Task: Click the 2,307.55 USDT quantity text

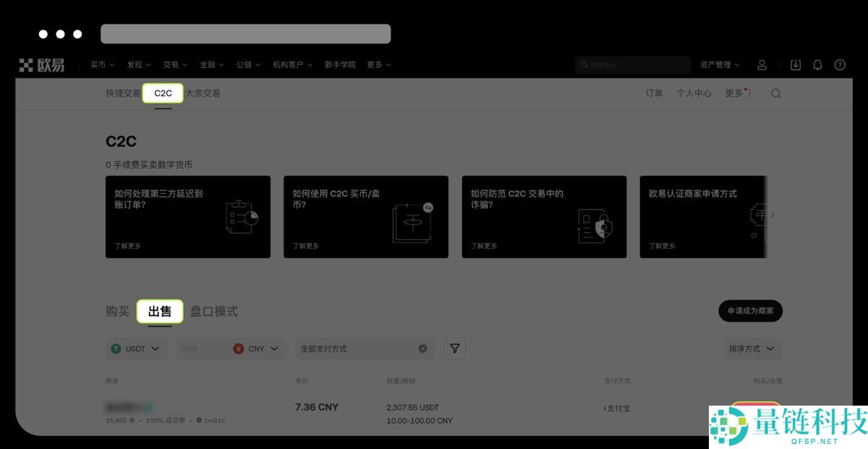Action: tap(412, 408)
